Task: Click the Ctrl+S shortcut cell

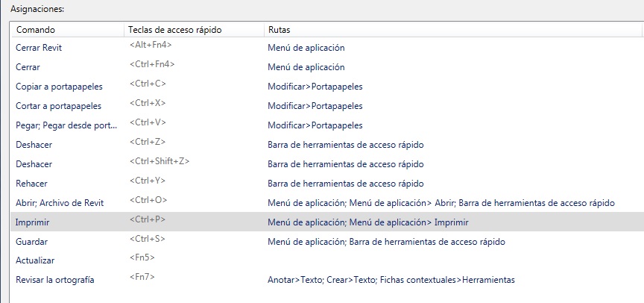Action: click(x=147, y=239)
